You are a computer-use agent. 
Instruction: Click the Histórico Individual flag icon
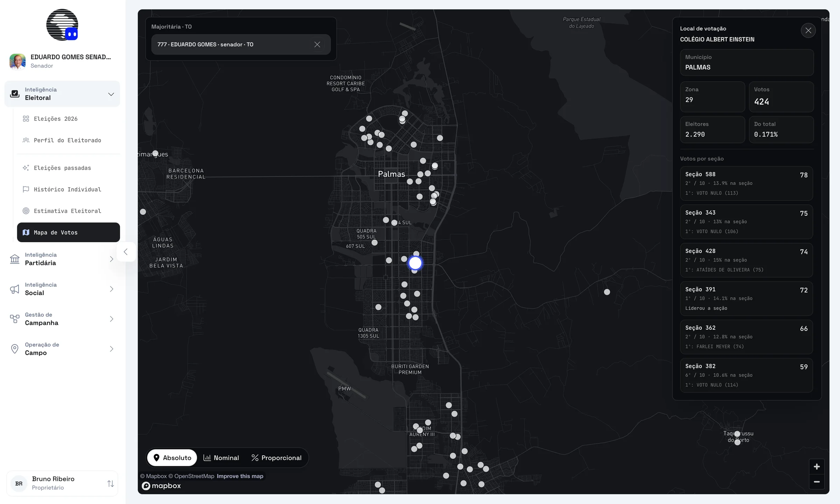[x=26, y=189]
